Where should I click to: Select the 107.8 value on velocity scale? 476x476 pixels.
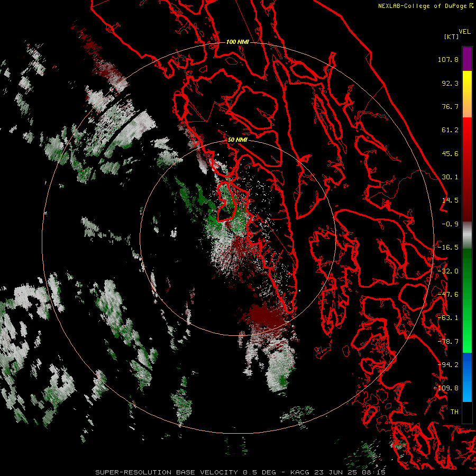pos(448,59)
